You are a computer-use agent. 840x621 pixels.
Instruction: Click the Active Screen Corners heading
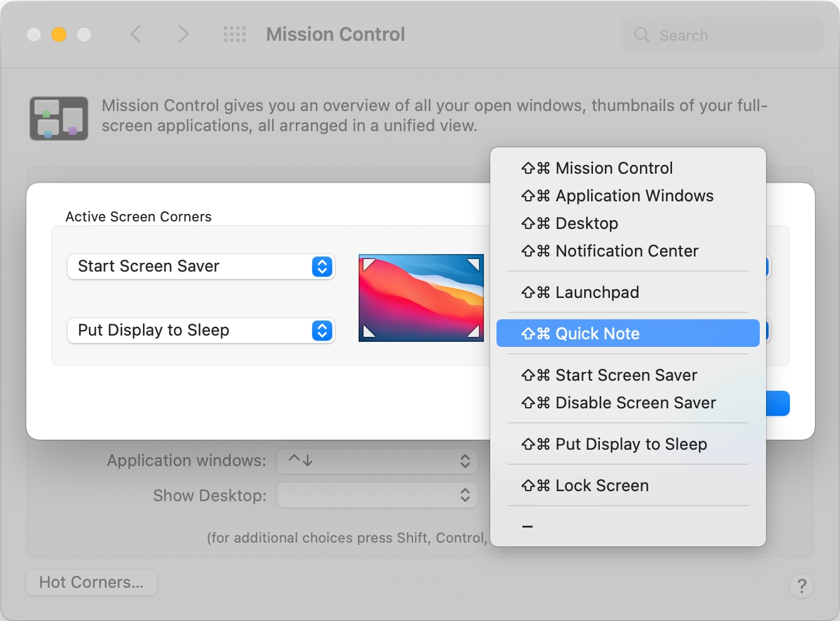(139, 216)
